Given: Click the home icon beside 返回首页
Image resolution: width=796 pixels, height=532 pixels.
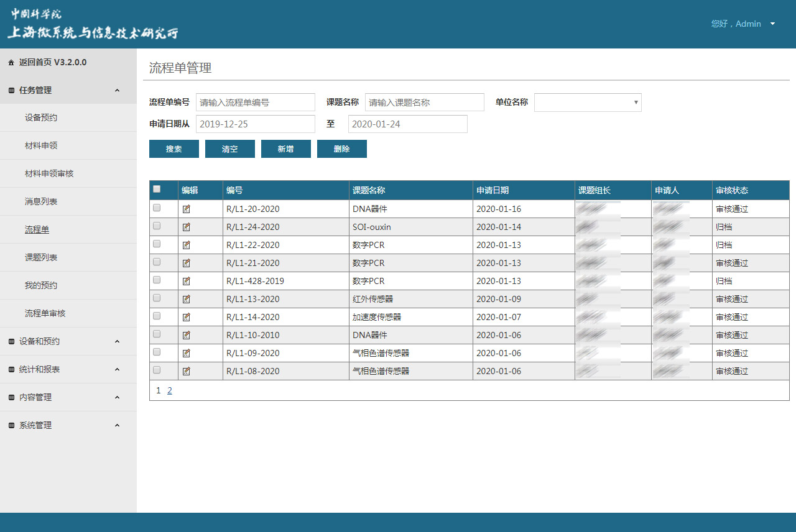Looking at the screenshot, I should pos(11,63).
